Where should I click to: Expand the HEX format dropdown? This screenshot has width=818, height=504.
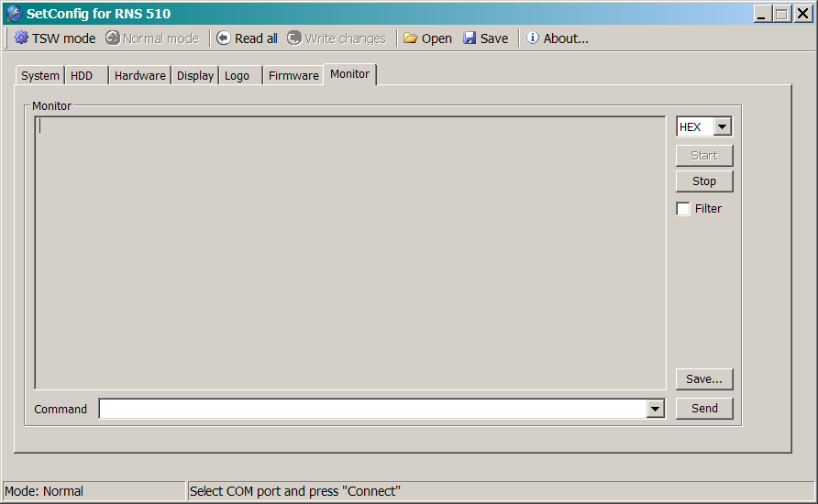click(x=722, y=126)
